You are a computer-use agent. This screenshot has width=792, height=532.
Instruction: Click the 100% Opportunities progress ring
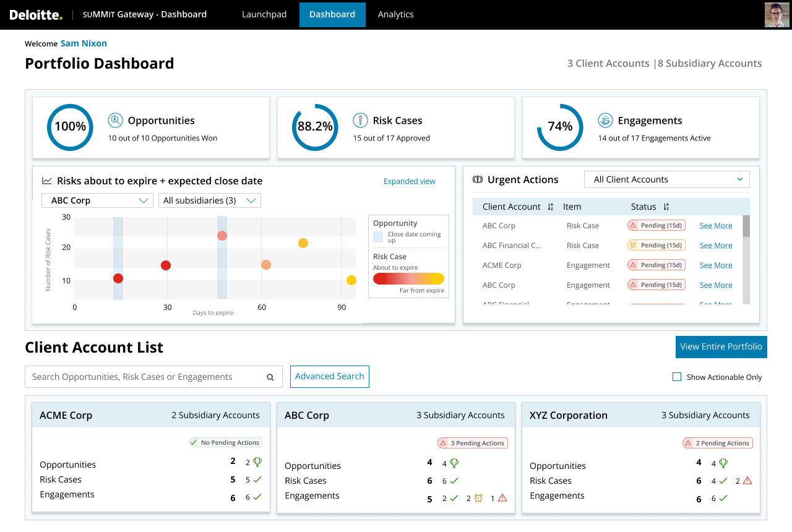pos(70,127)
